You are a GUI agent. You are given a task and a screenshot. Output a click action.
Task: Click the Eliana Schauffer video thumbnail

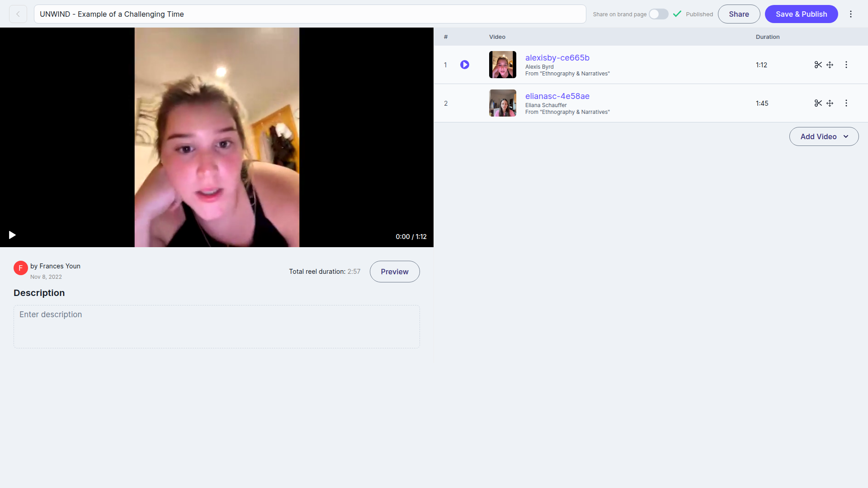tap(502, 103)
